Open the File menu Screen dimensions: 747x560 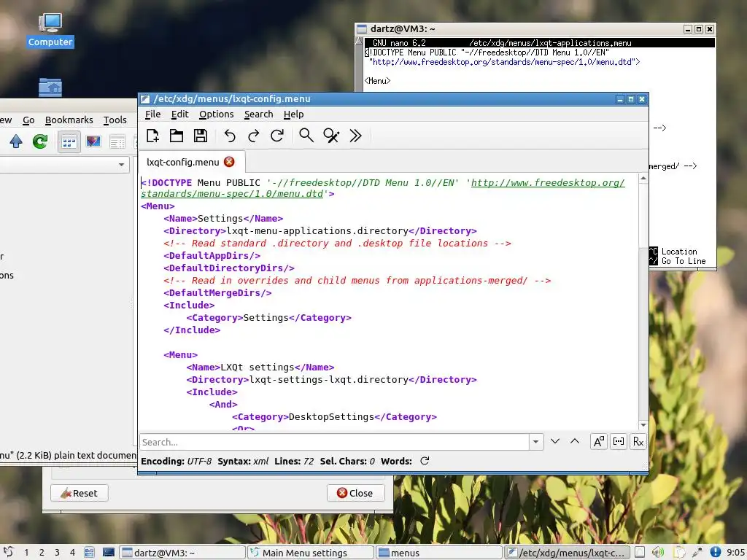click(x=152, y=114)
